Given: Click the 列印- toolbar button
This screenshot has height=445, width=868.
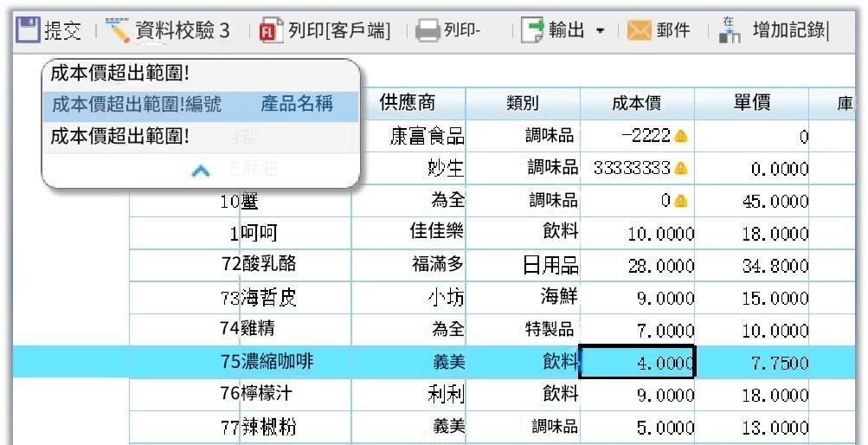Looking at the screenshot, I should pyautogui.click(x=447, y=30).
